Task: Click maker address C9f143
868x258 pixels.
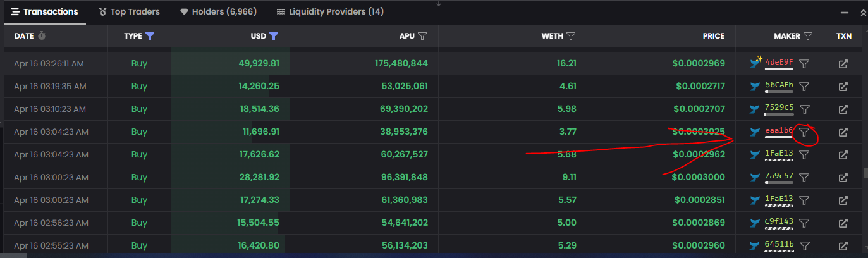Action: tap(778, 222)
